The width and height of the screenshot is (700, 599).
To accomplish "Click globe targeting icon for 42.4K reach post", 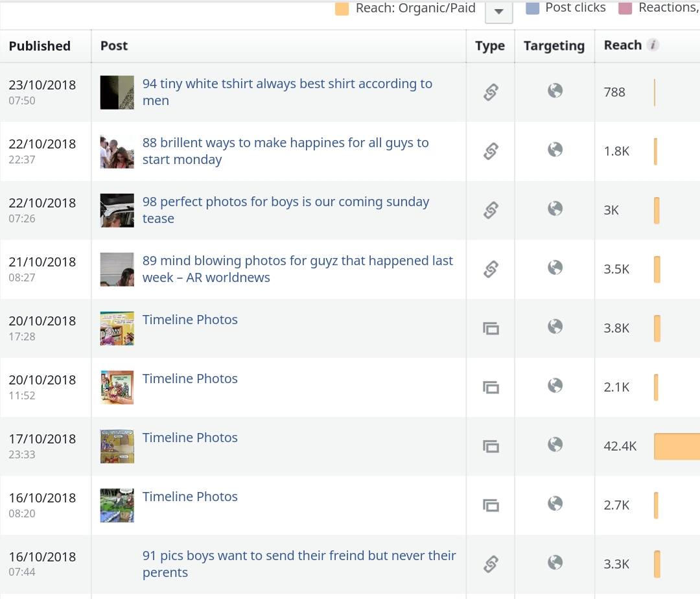I will (x=555, y=445).
